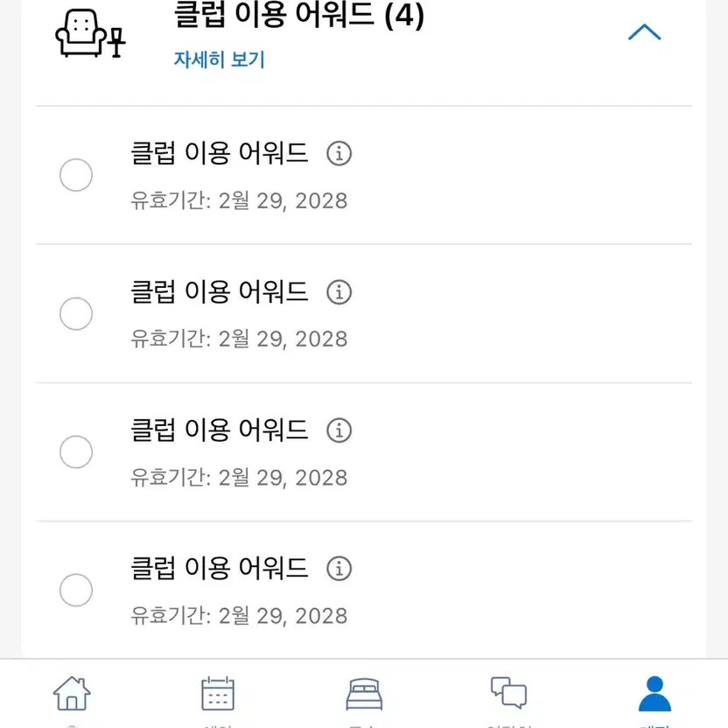The image size is (728, 728).
Task: Go to the calendar reservations tab
Action: [x=218, y=694]
